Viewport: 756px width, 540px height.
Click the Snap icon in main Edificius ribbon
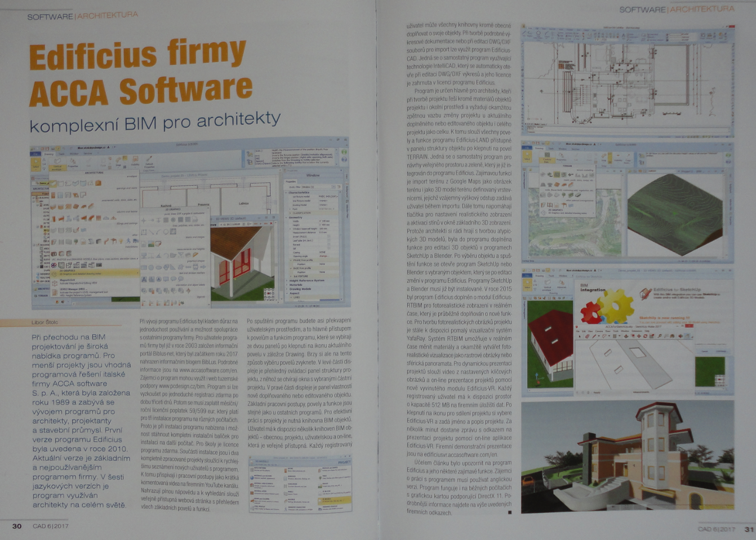pyautogui.click(x=118, y=162)
